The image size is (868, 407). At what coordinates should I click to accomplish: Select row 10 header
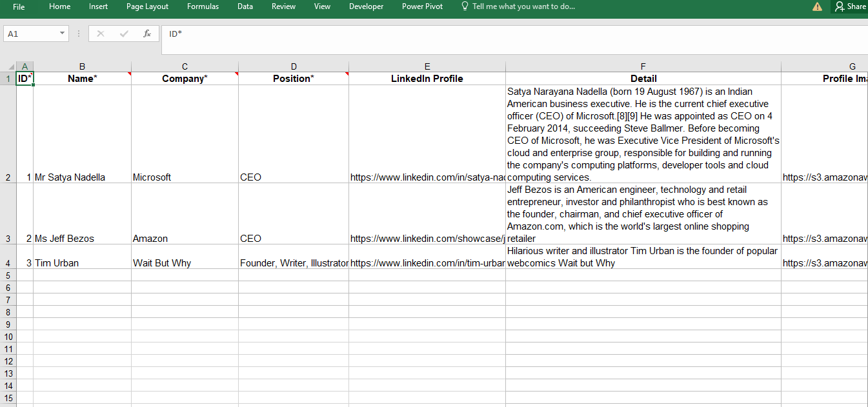tap(8, 336)
